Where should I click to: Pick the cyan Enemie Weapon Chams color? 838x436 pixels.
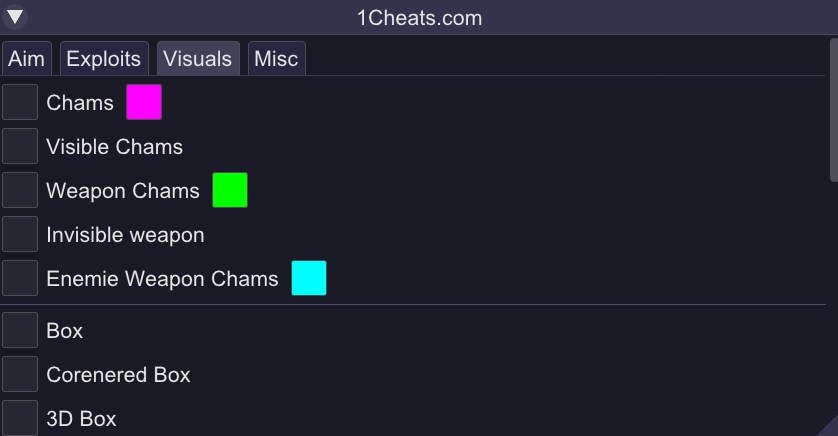tap(309, 278)
